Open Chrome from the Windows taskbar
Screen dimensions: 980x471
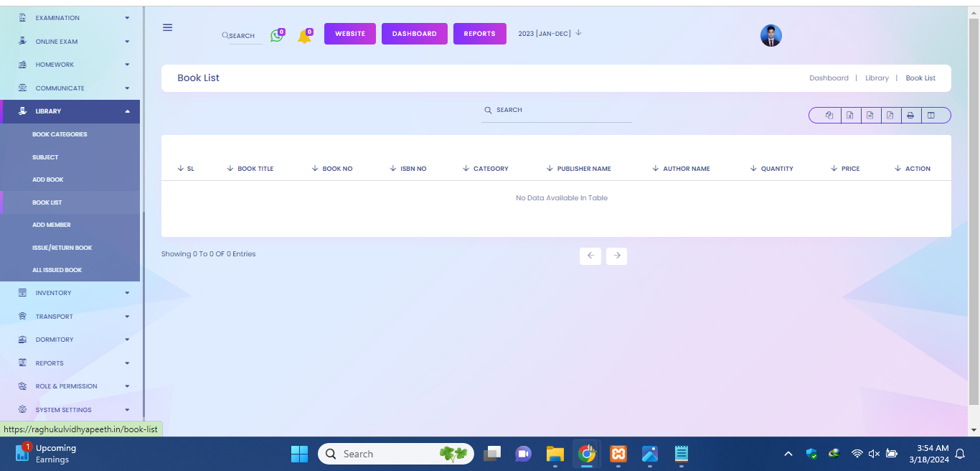click(587, 454)
